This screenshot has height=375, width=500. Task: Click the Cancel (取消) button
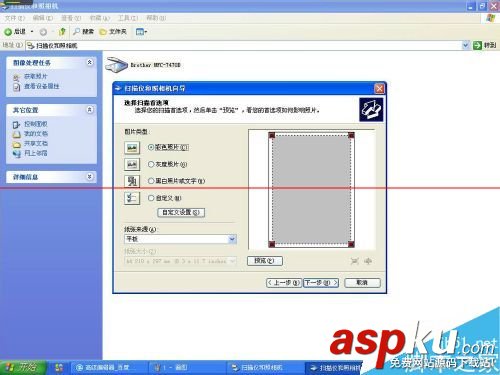(362, 283)
